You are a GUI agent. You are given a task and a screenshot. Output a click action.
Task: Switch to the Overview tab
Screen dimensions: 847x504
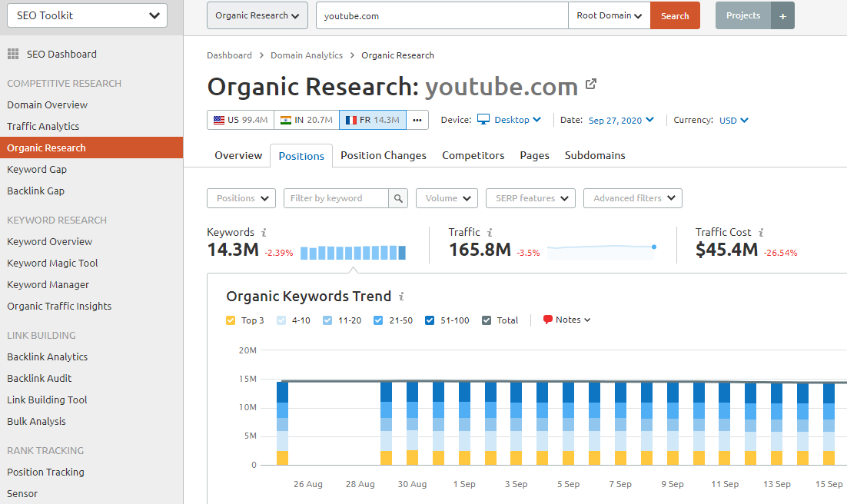pyautogui.click(x=238, y=155)
